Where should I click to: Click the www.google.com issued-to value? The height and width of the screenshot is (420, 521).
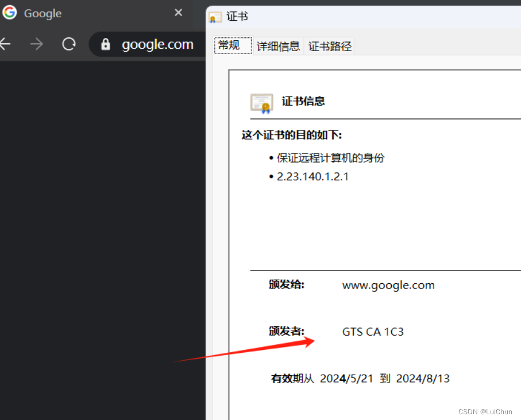(388, 286)
